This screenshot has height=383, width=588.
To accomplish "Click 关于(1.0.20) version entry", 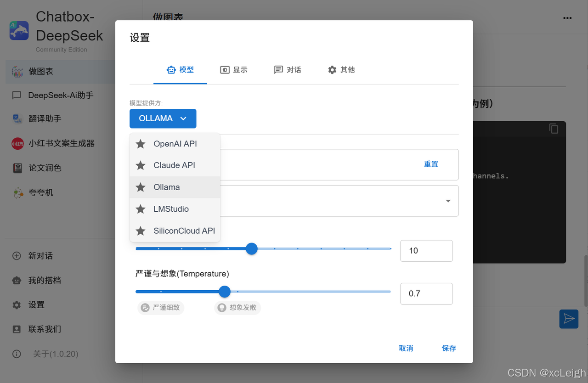I will pos(60,354).
